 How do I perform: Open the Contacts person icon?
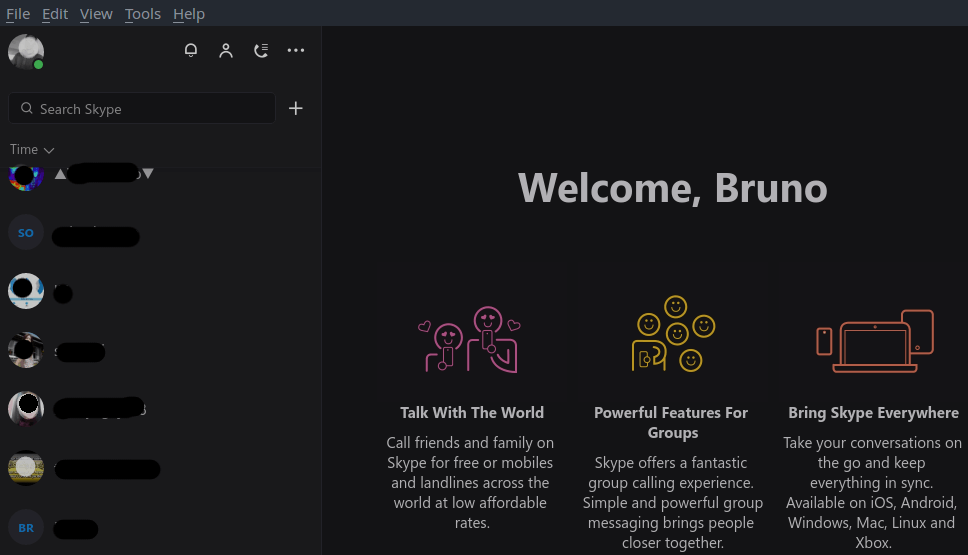[x=226, y=51]
